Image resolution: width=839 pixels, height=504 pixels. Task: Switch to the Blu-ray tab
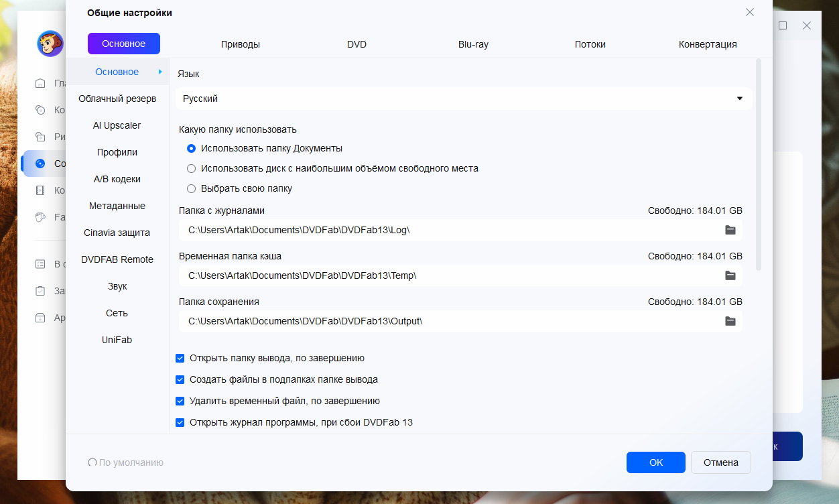473,44
